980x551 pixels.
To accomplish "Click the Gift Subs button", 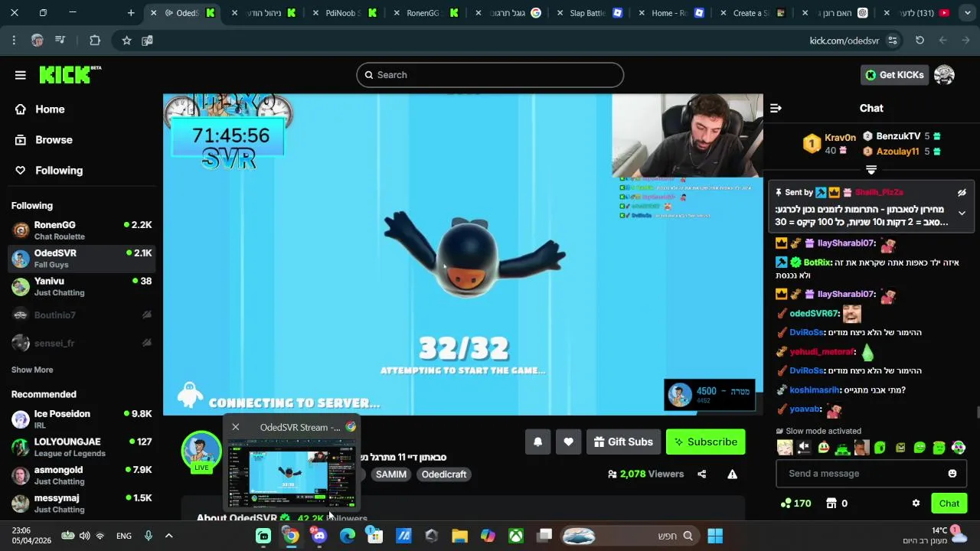I will click(x=623, y=442).
